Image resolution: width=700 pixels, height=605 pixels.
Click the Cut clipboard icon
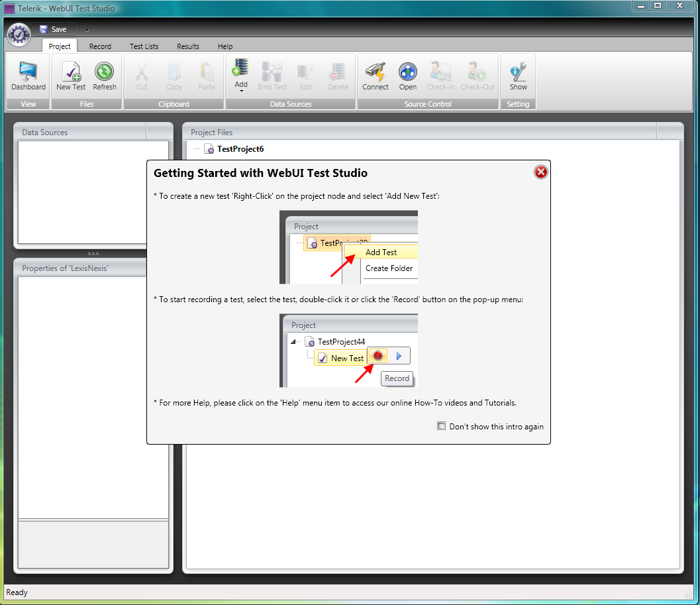tap(142, 76)
